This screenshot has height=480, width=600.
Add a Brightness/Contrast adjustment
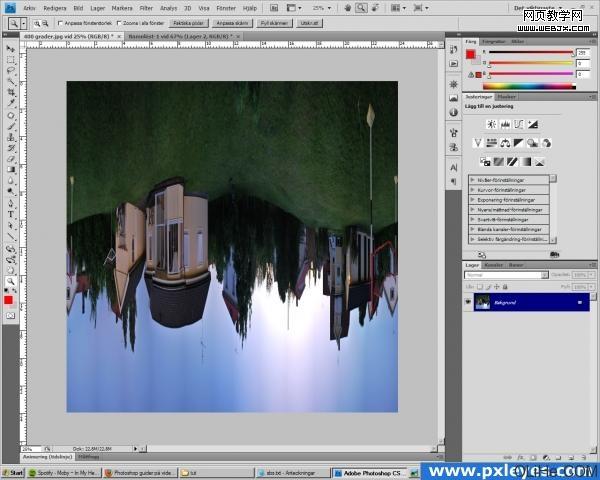point(492,124)
